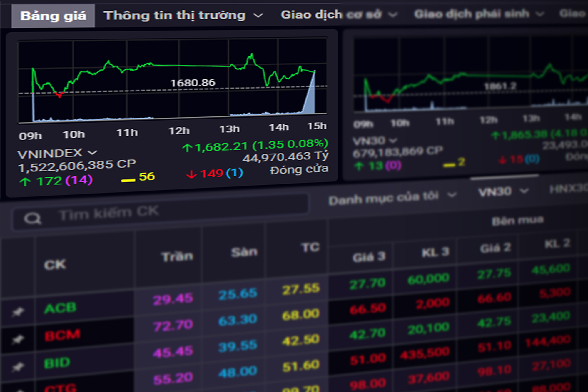Click the VN30 intraday chart
Image resolution: width=588 pixels, height=392 pixels.
pyautogui.click(x=470, y=74)
